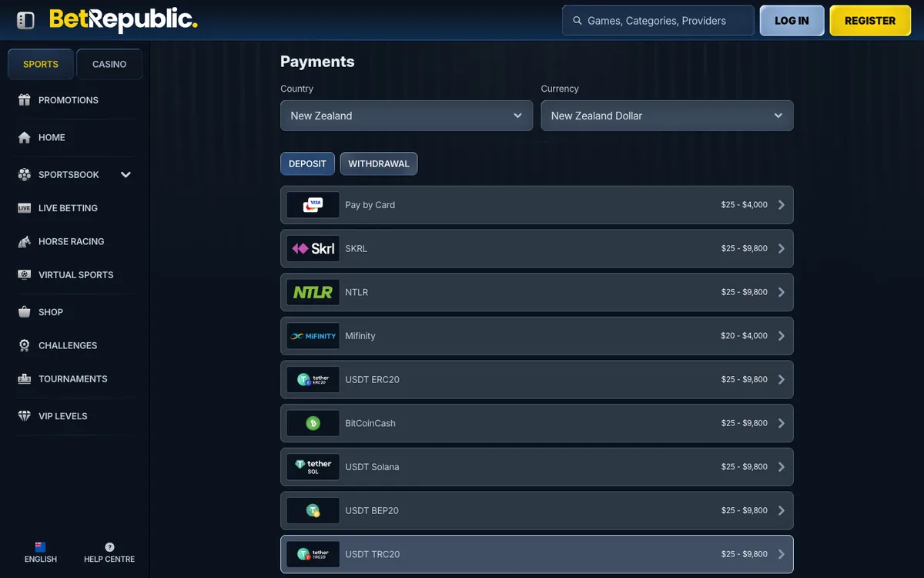The image size is (924, 578).
Task: Open NTLR row chevron arrow
Action: (x=782, y=292)
